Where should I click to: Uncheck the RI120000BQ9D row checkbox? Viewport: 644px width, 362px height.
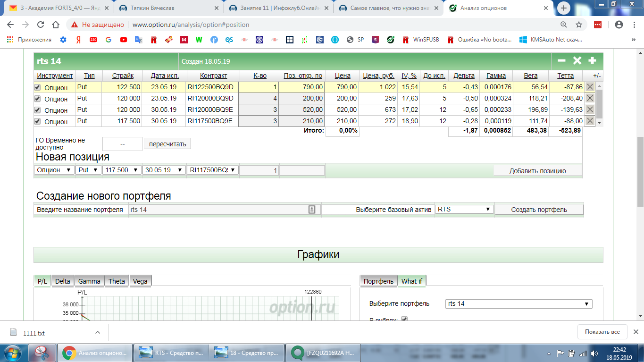(38, 99)
